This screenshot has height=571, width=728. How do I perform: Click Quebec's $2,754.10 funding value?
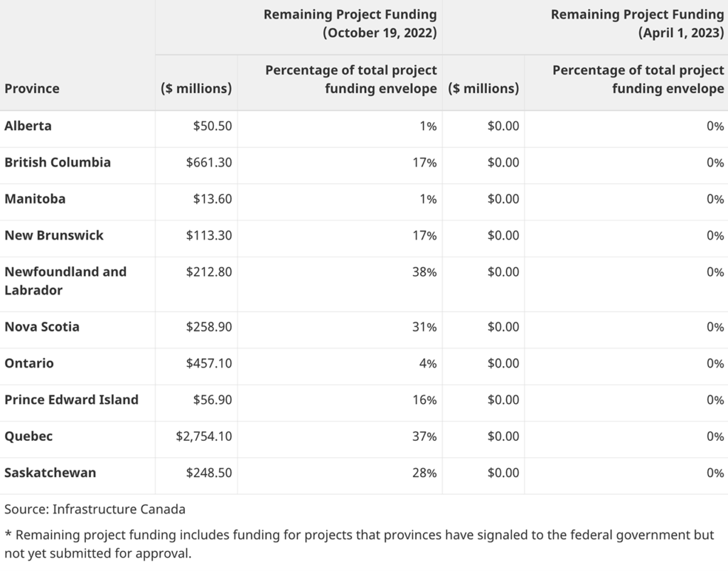point(204,436)
